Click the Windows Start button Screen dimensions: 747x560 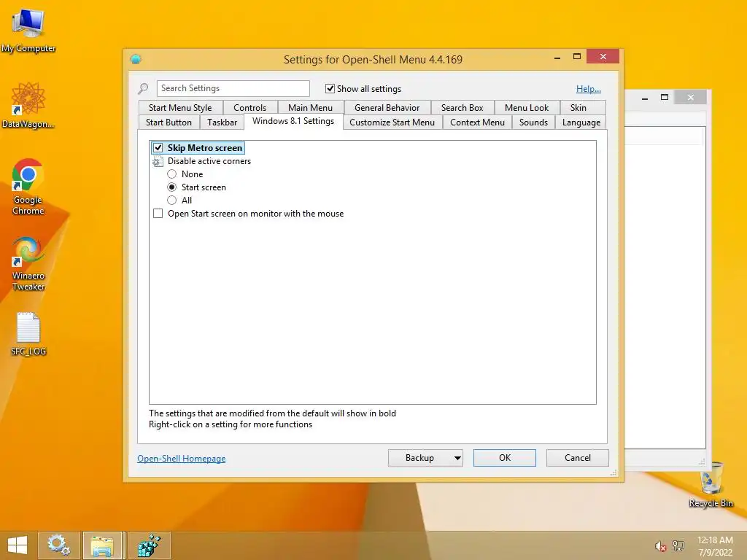tap(18, 545)
